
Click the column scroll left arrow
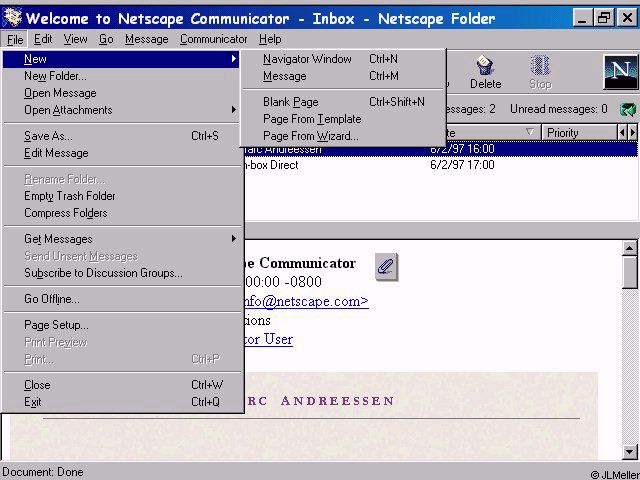(622, 133)
